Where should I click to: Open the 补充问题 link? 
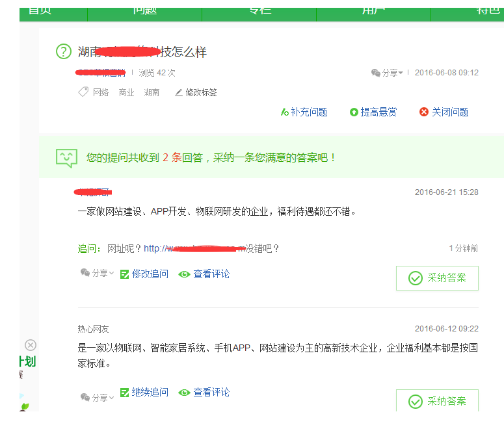pos(309,112)
